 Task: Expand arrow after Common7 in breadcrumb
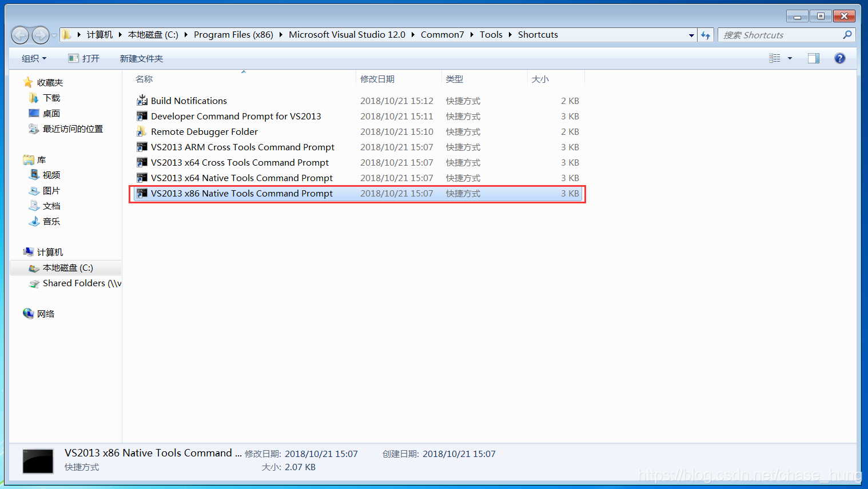pyautogui.click(x=472, y=35)
